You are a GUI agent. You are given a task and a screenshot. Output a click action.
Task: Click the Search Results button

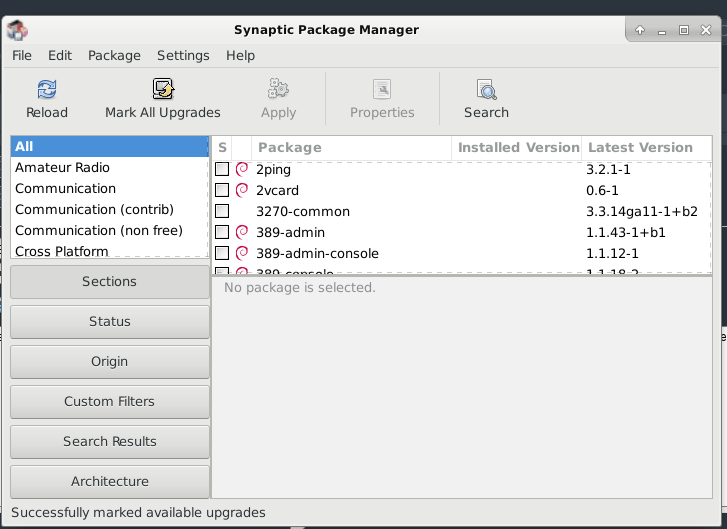[x=109, y=441]
